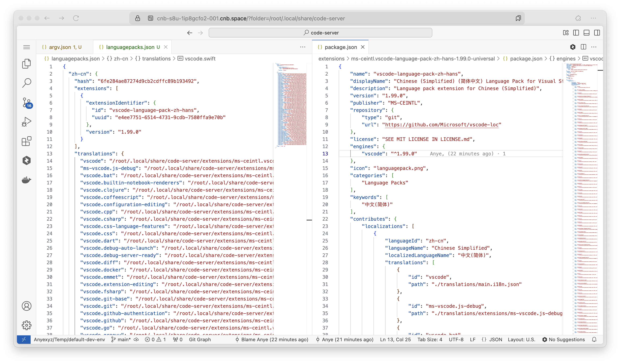Viewport: 620px width, 364px height.
Task: Click the remote connection indicator in status bar
Action: (24, 339)
